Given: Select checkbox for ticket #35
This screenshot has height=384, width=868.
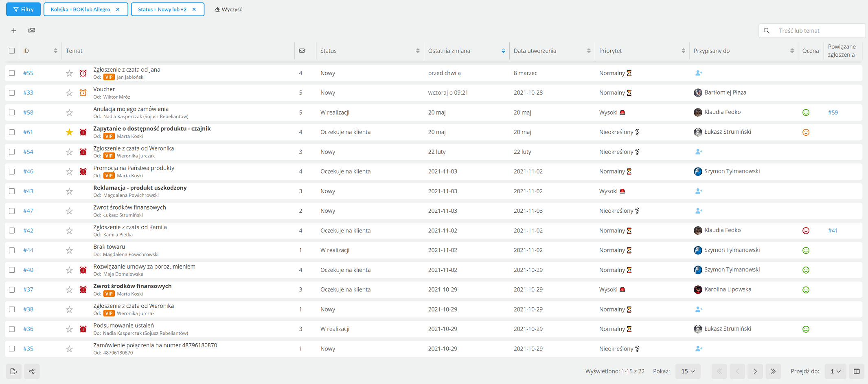Looking at the screenshot, I should (x=12, y=349).
